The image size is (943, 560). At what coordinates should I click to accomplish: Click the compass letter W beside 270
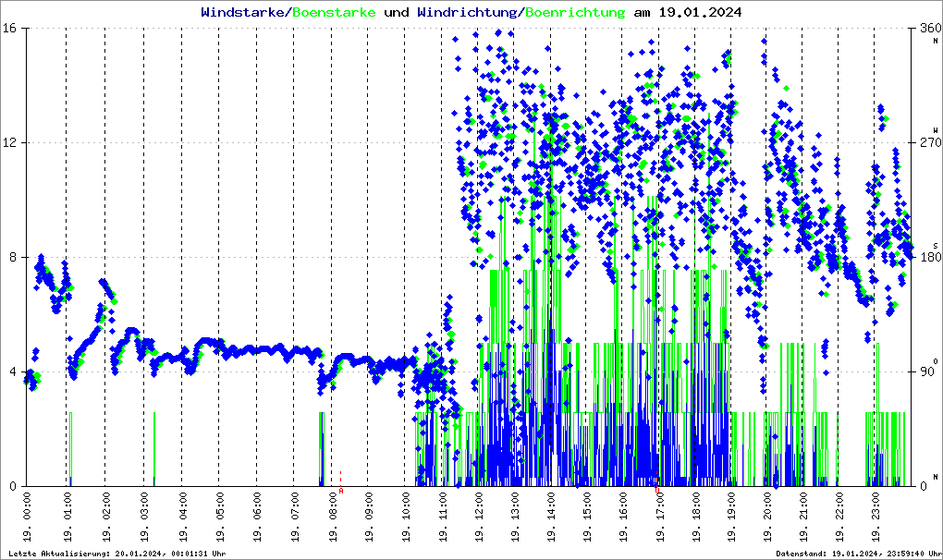936,129
